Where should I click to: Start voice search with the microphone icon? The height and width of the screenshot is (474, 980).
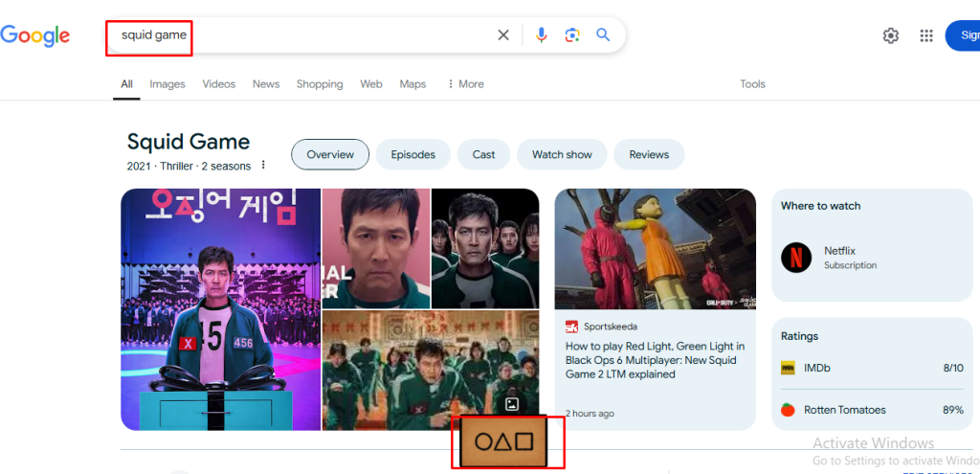pyautogui.click(x=542, y=35)
